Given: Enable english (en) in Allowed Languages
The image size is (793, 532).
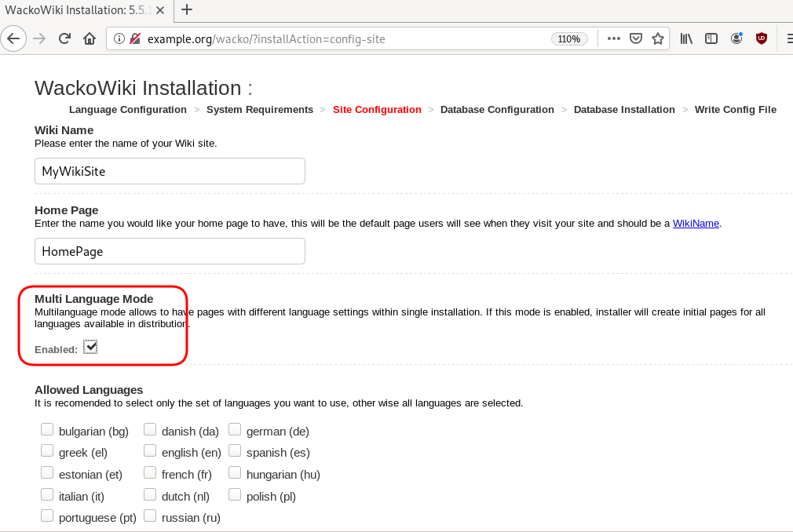Looking at the screenshot, I should [x=150, y=451].
